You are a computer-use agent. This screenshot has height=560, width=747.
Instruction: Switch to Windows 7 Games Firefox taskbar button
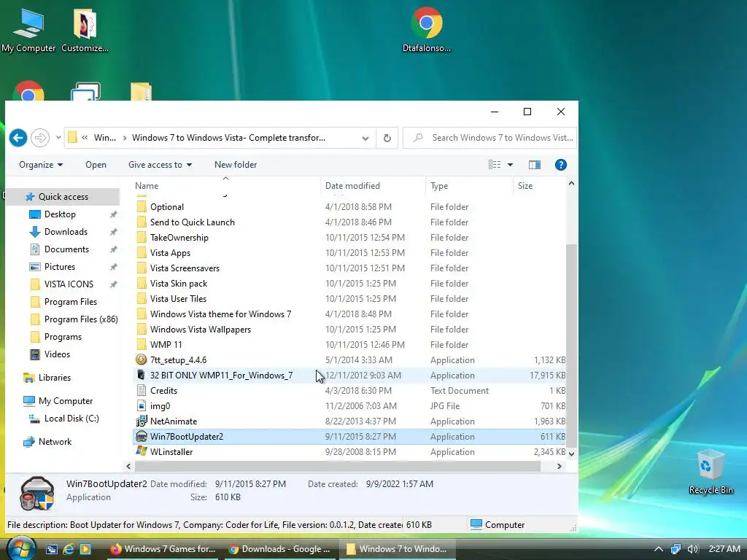point(163,549)
